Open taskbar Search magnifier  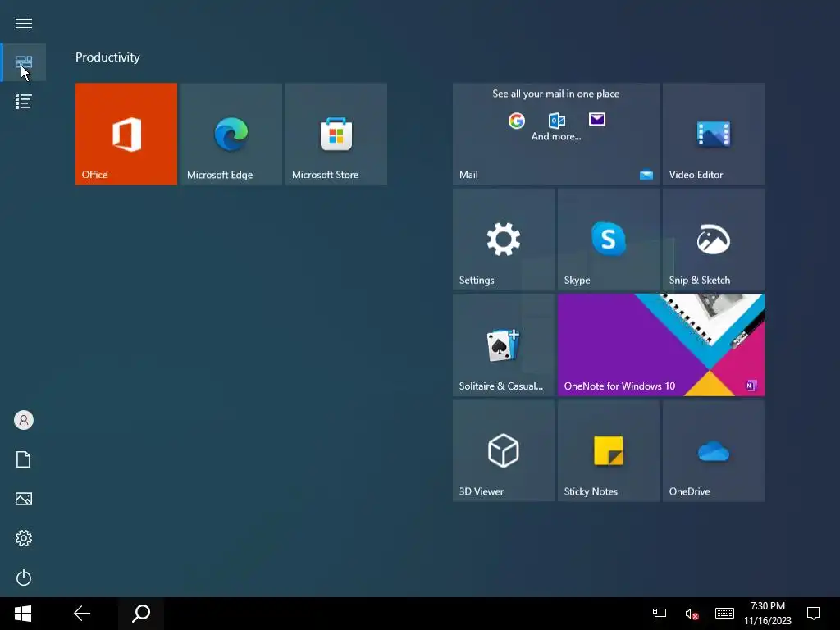(x=141, y=614)
